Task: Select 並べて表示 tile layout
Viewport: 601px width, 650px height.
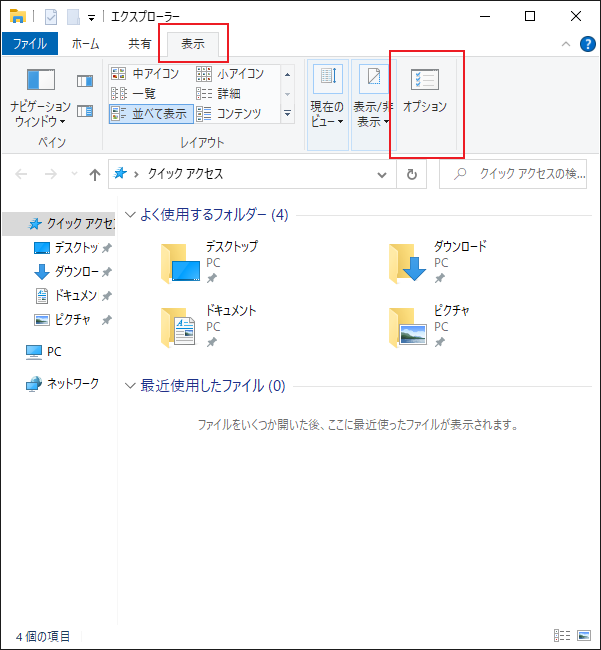Action: [148, 113]
